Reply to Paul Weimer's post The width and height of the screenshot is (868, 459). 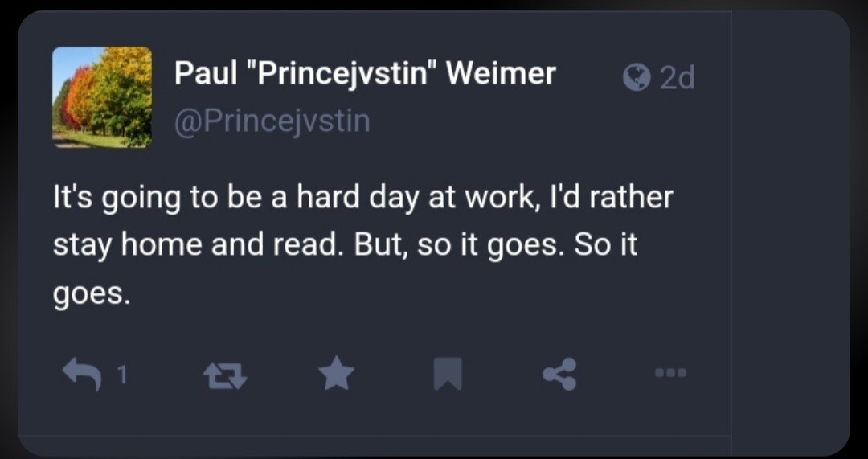(x=84, y=374)
